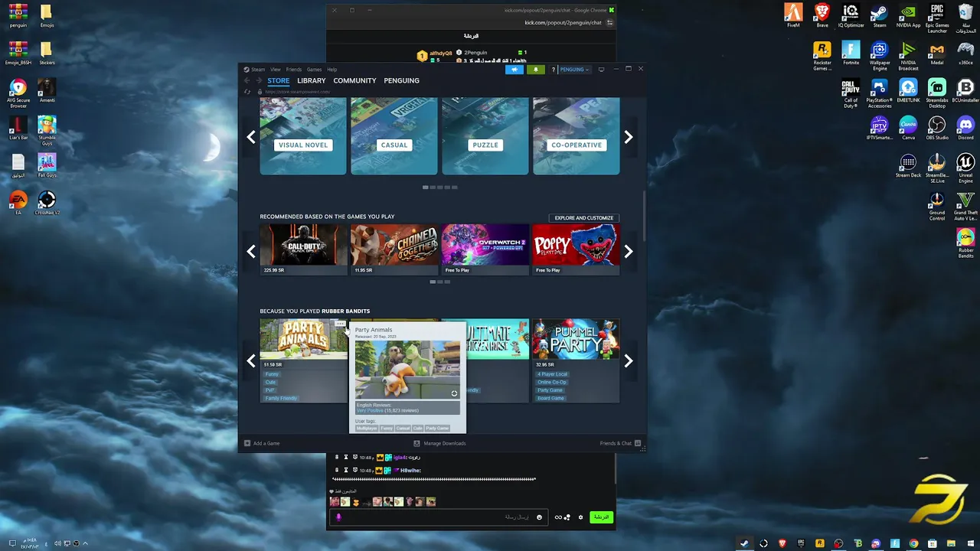980x551 pixels.
Task: Go back with Steam navigation back arrow
Action: coord(247,80)
